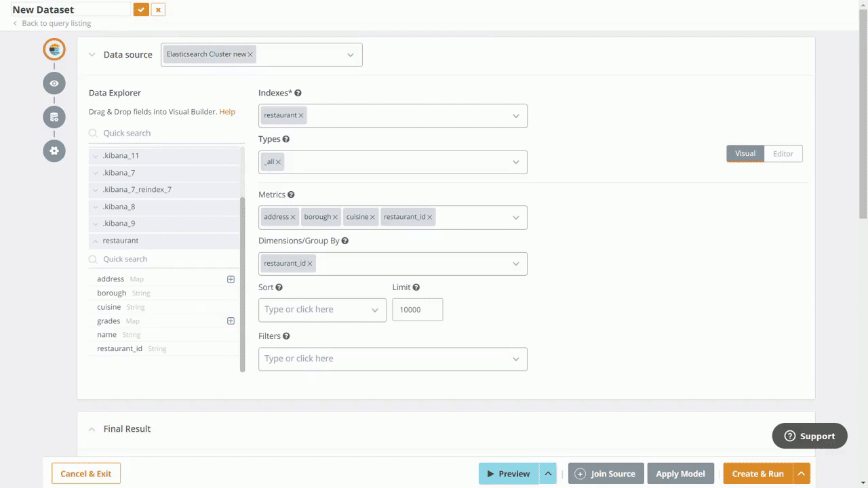Switch to Editor mode
Screen dimensions: 868x488
pos(783,154)
